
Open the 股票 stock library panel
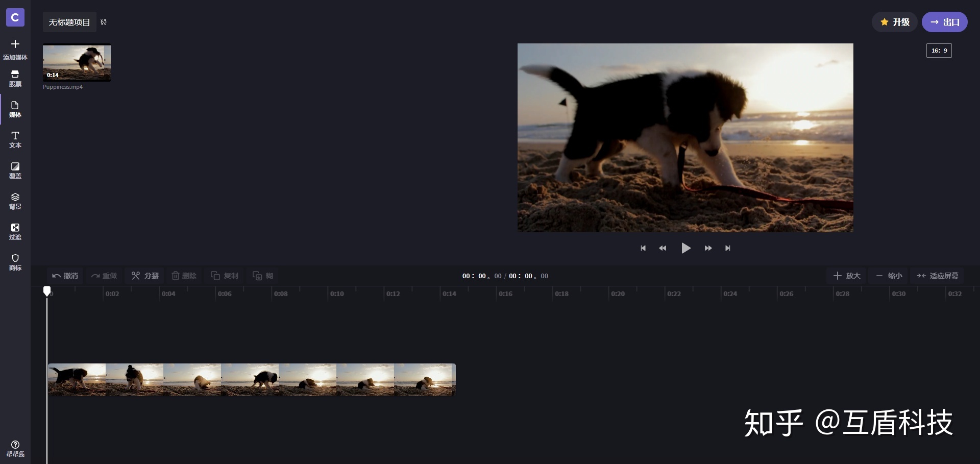(15, 78)
